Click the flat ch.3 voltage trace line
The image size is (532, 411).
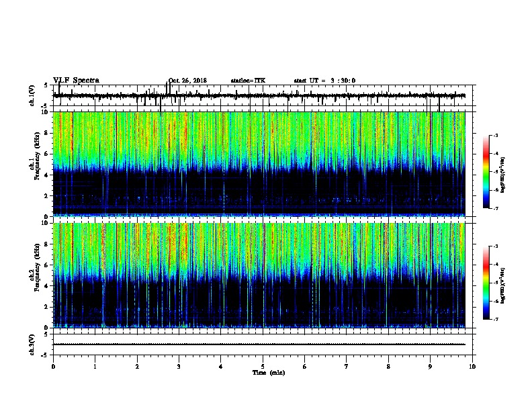(x=259, y=345)
